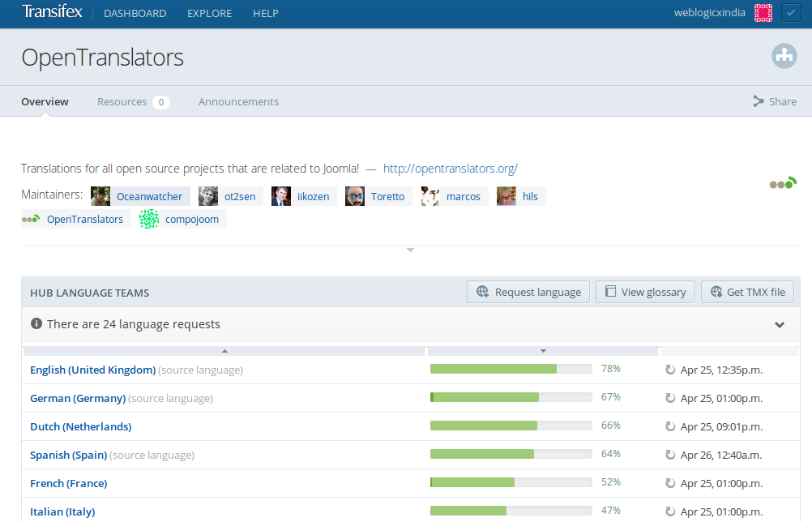Expand the 24 language requests chevron
This screenshot has height=522, width=812.
pos(780,325)
